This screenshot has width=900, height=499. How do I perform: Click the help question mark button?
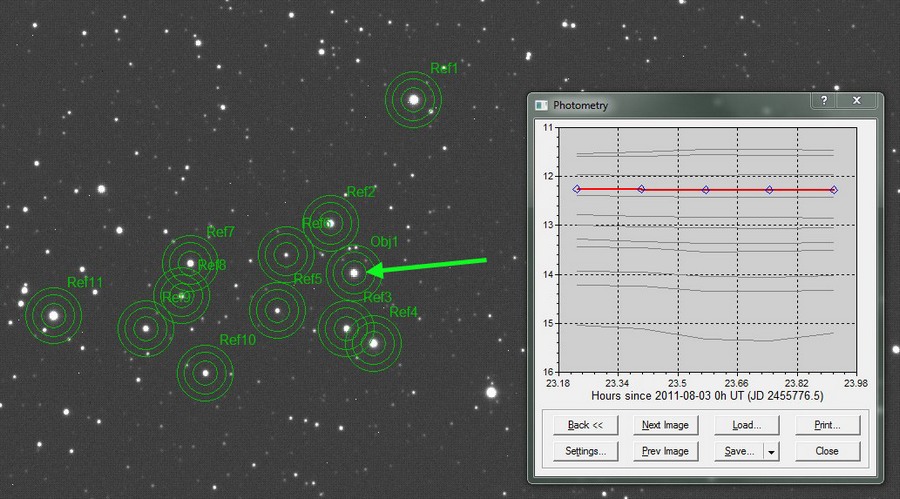pyautogui.click(x=824, y=102)
